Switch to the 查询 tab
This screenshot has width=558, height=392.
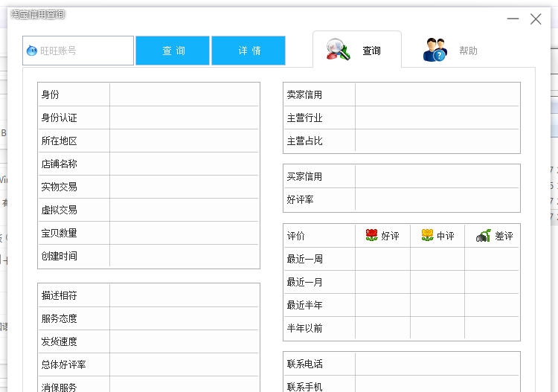pyautogui.click(x=357, y=50)
